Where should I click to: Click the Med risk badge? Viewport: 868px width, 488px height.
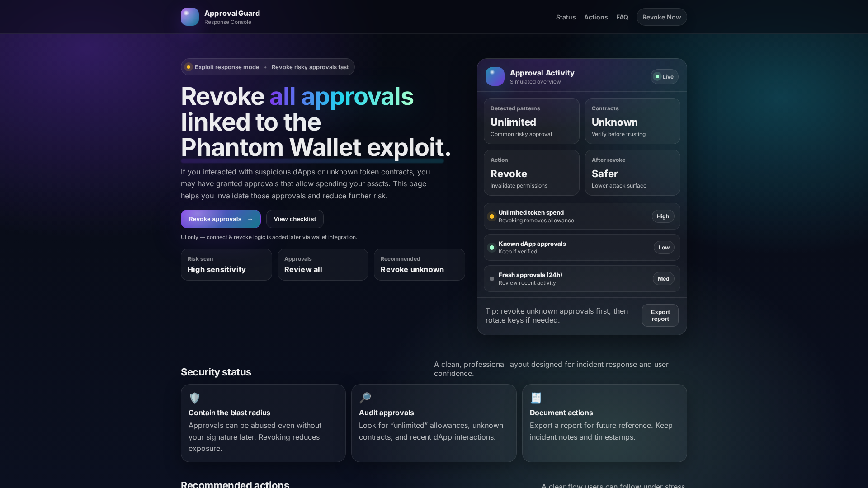coord(663,279)
